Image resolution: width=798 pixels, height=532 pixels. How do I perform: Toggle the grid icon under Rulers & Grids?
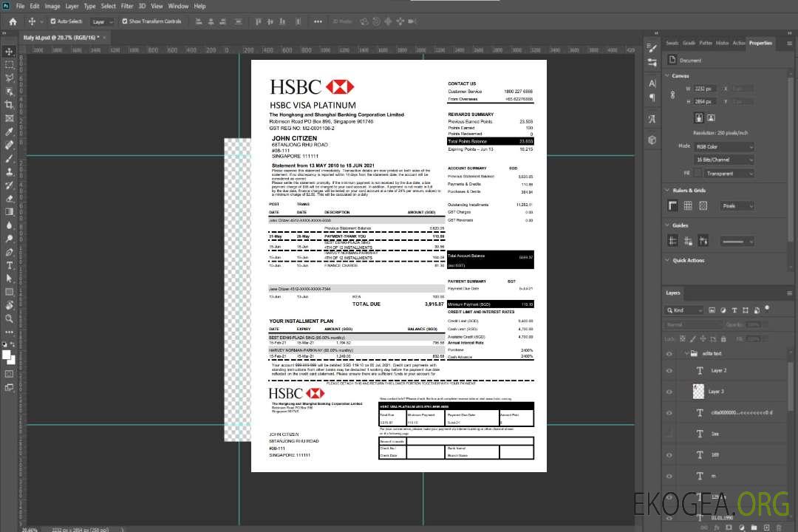688,205
